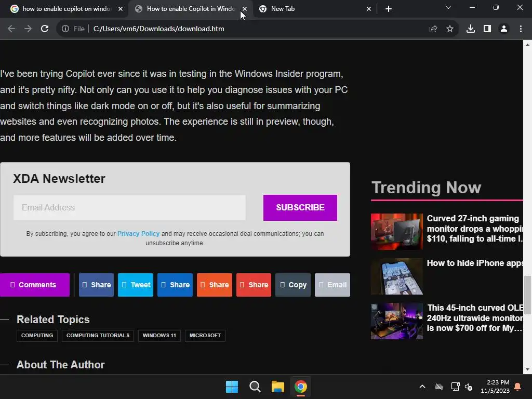
Task: Open the MICROSOFT topic tag
Action: click(x=205, y=336)
